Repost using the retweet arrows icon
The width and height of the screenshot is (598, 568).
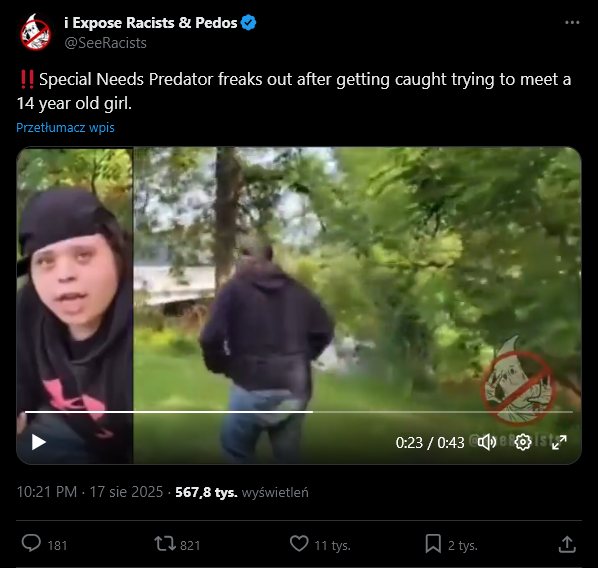click(x=165, y=544)
